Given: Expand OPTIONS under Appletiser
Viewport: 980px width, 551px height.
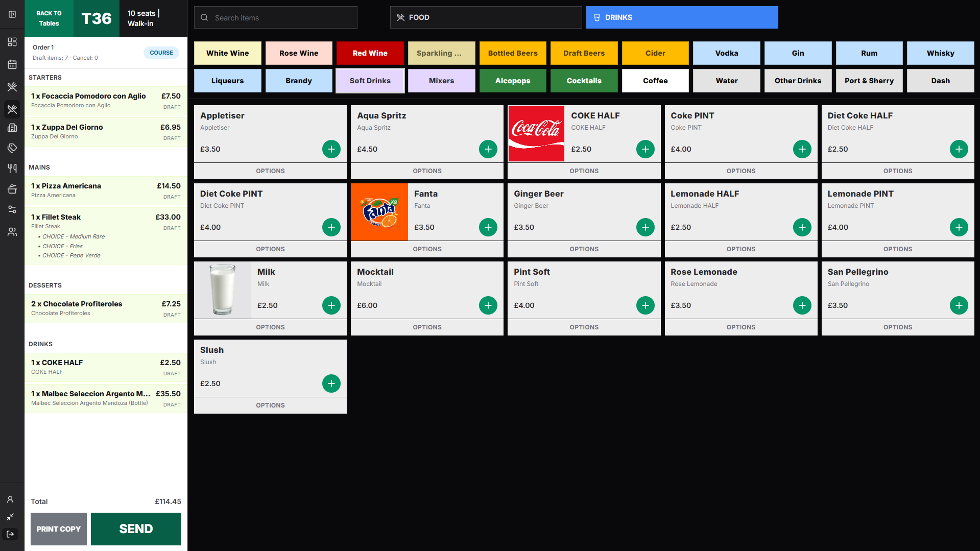Looking at the screenshot, I should (x=270, y=171).
